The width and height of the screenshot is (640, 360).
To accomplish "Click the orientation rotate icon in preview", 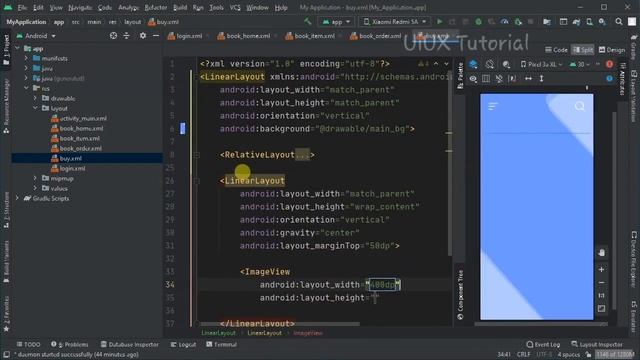I will tap(489, 64).
